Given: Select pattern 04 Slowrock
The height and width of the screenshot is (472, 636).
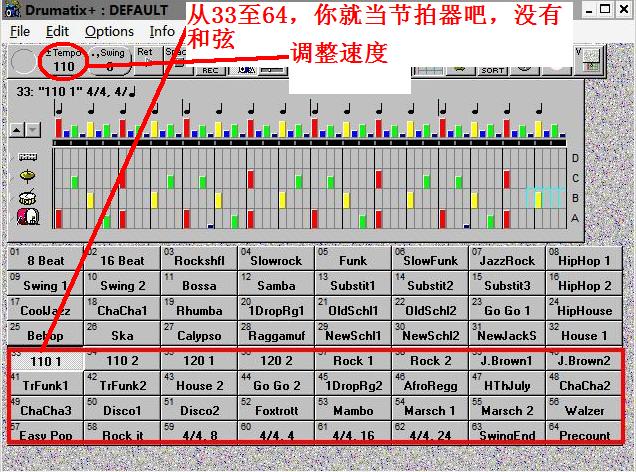Looking at the screenshot, I should tap(276, 258).
